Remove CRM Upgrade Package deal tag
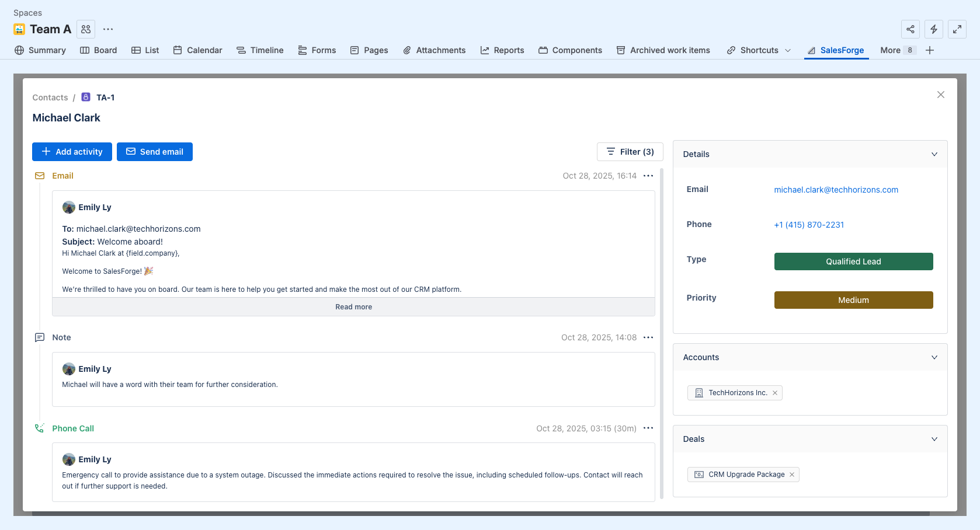Viewport: 980px width, 530px height. [792, 475]
